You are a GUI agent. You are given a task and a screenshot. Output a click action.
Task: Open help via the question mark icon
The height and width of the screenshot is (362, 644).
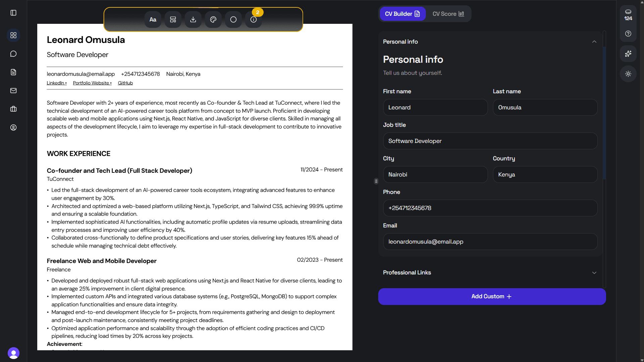coord(628,34)
